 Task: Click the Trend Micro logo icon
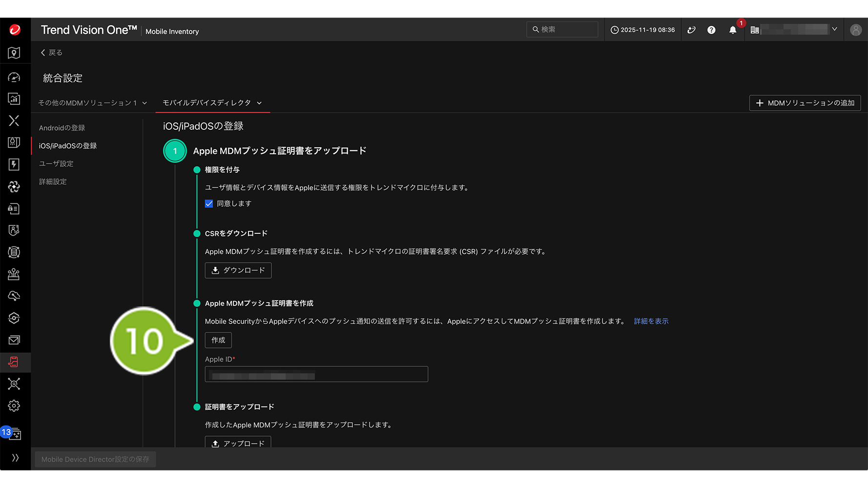[x=15, y=30]
